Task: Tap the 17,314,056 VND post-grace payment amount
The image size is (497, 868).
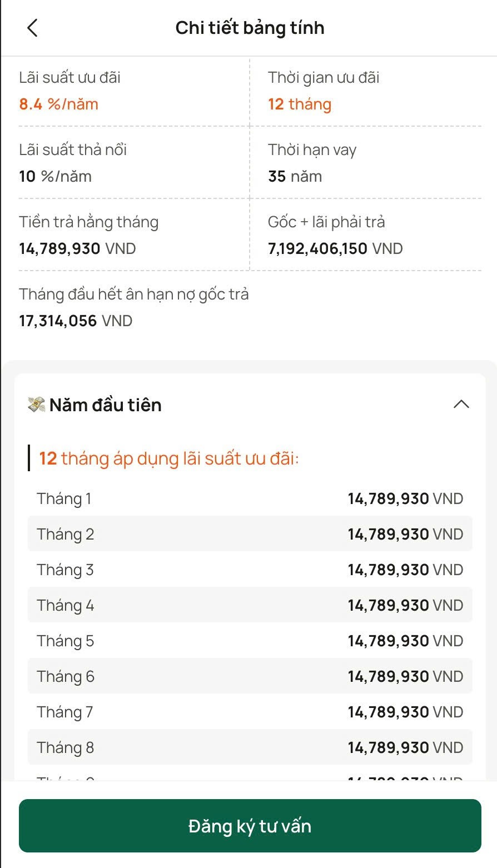Action: tap(76, 321)
